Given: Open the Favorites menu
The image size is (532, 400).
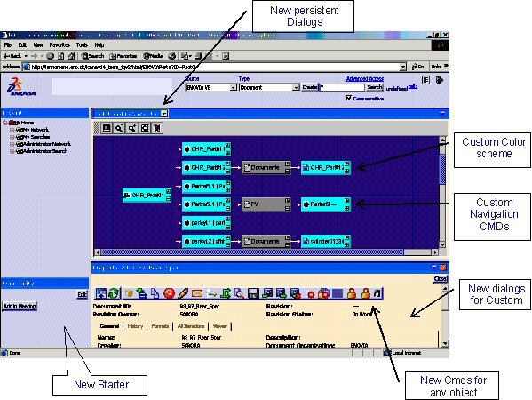Looking at the screenshot, I should pyautogui.click(x=60, y=44).
